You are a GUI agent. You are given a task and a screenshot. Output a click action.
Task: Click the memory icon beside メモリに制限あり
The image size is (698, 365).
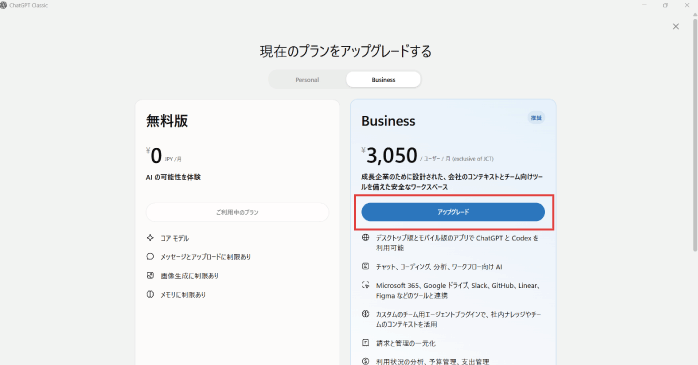pos(150,294)
